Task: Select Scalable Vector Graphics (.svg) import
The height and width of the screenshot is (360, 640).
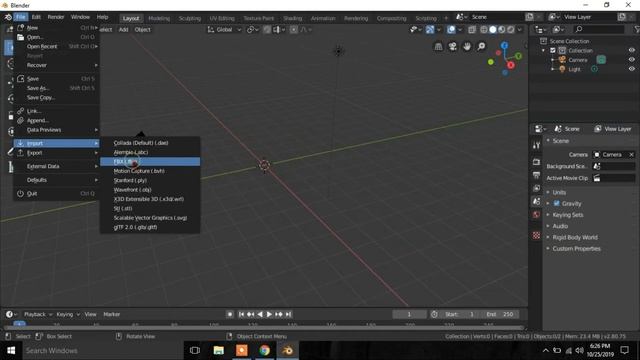Action: [150, 218]
